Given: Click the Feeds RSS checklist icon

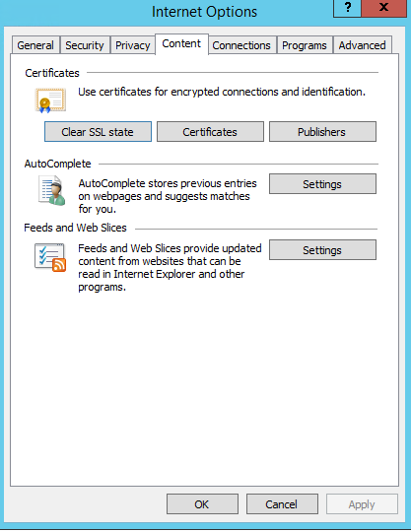Looking at the screenshot, I should [50, 257].
